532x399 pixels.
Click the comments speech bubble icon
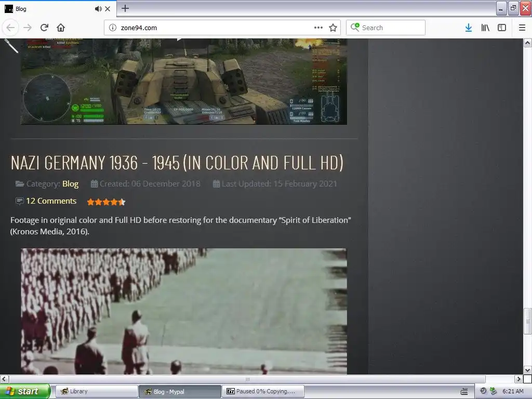click(x=20, y=201)
